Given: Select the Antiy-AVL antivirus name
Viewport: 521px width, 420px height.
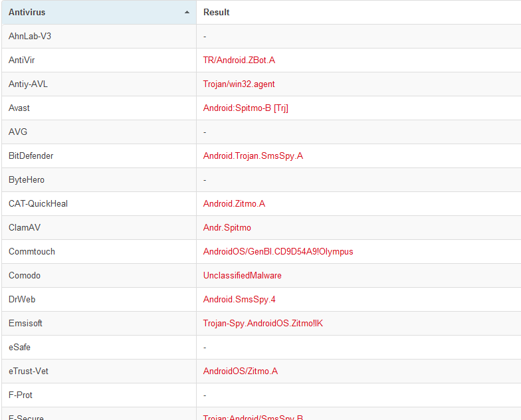Looking at the screenshot, I should (28, 84).
